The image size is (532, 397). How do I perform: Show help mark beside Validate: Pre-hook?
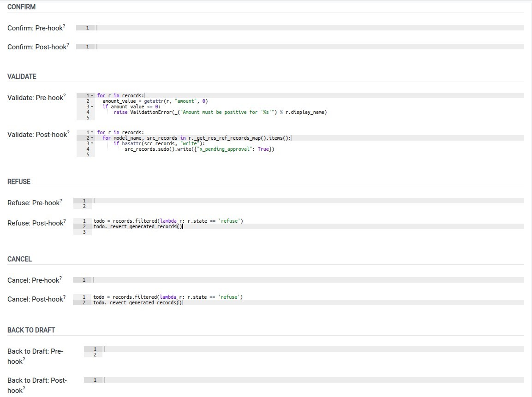(65, 95)
